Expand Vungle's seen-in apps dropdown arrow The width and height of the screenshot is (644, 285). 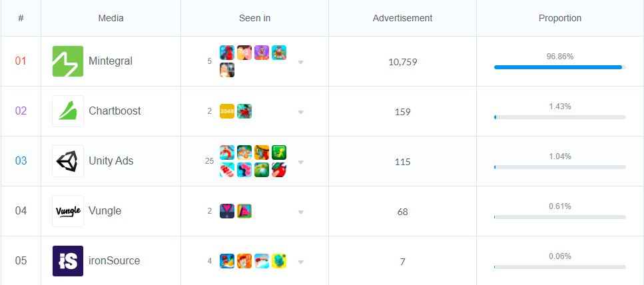pyautogui.click(x=301, y=212)
